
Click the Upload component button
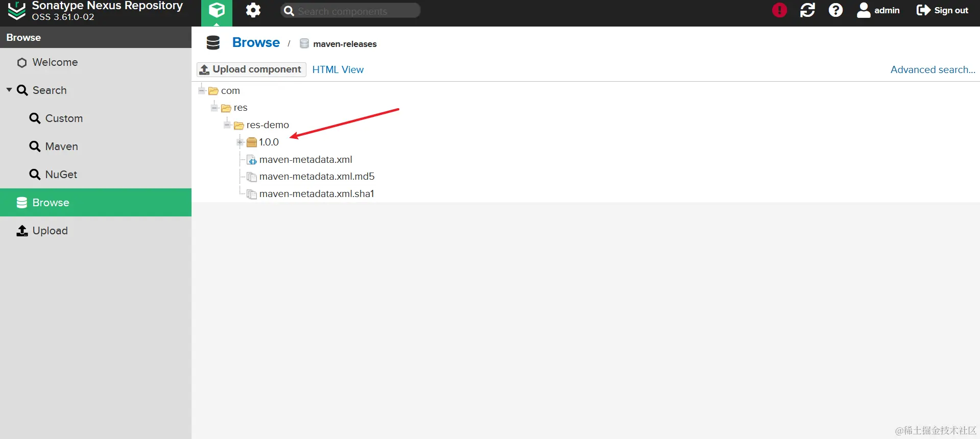[x=251, y=69]
